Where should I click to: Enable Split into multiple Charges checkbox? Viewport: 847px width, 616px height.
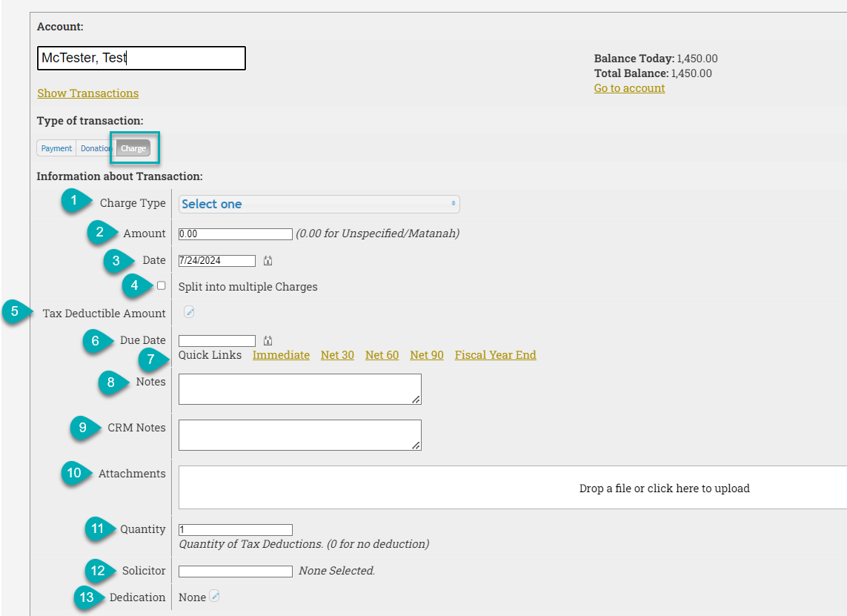click(x=161, y=286)
